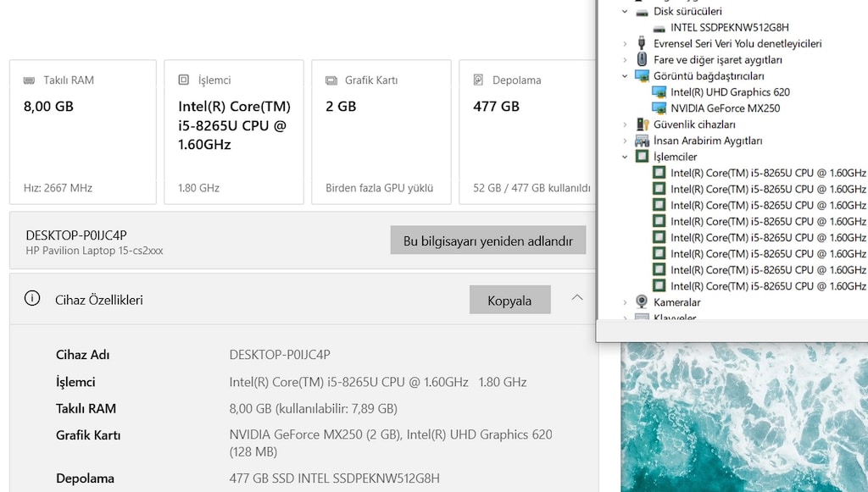The image size is (868, 492).
Task: Select the Kameralar tree label
Action: click(x=676, y=301)
